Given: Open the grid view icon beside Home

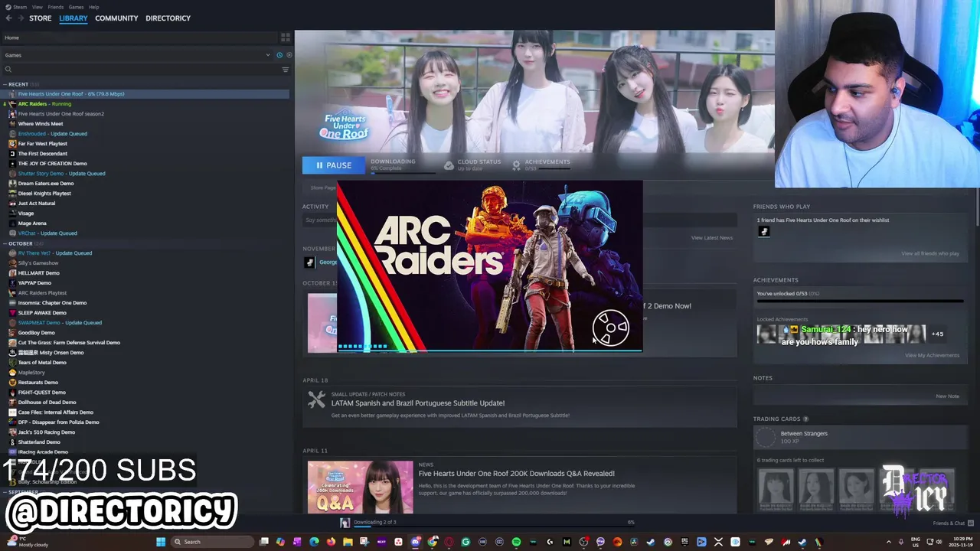Looking at the screenshot, I should (286, 37).
